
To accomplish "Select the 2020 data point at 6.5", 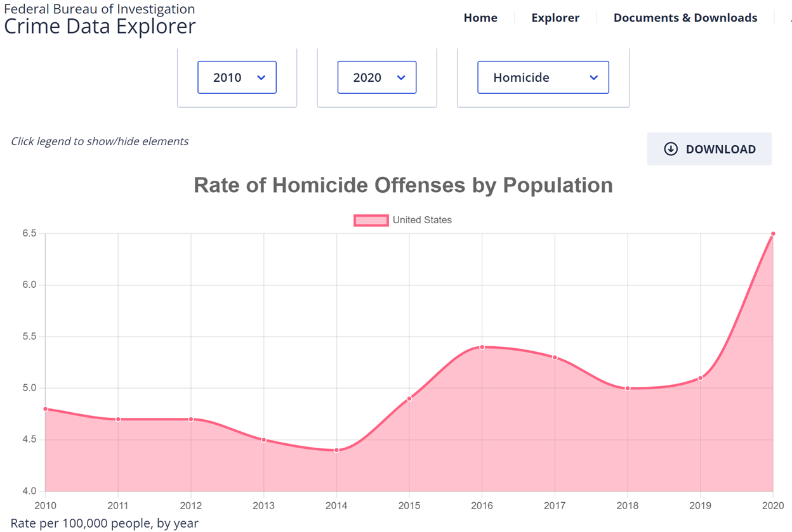I will tap(773, 233).
